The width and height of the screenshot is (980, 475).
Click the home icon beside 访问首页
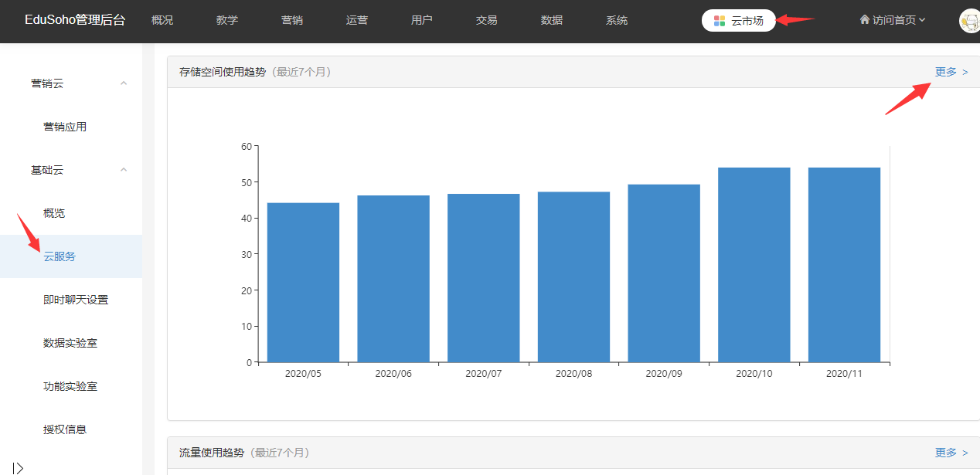[864, 20]
